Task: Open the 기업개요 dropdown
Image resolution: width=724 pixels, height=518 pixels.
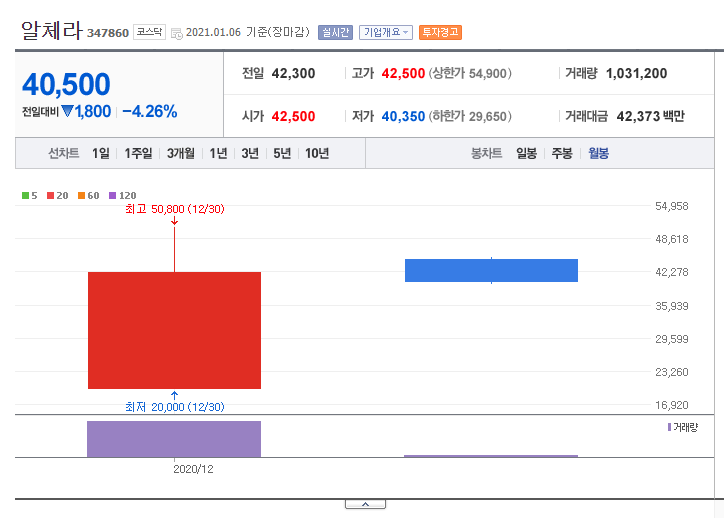Action: [386, 32]
